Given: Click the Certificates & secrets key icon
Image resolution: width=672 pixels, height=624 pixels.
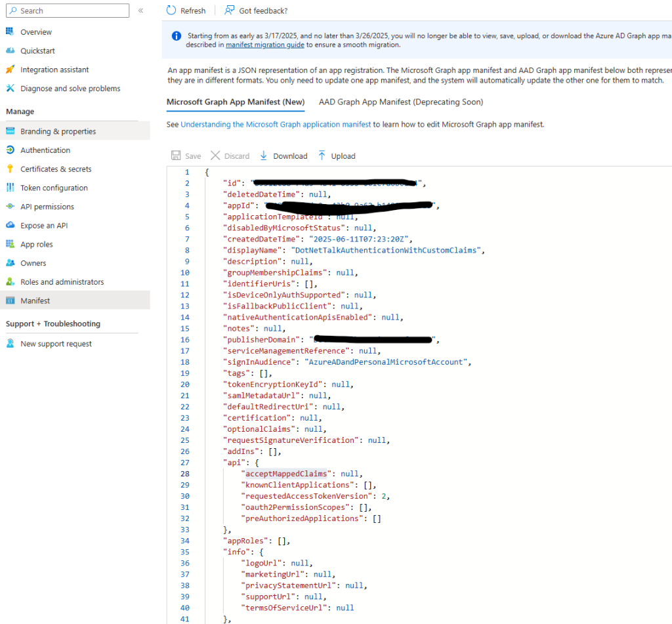Looking at the screenshot, I should click(x=10, y=169).
